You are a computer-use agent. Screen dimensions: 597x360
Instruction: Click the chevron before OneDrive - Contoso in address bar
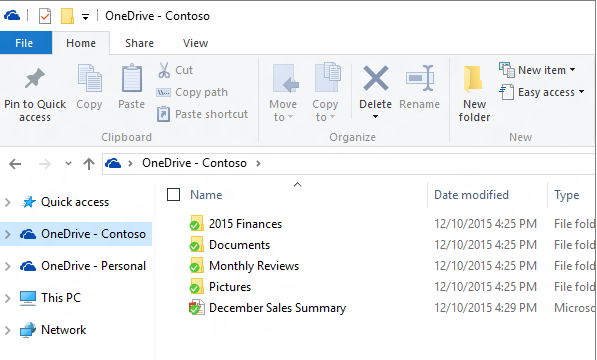[131, 164]
